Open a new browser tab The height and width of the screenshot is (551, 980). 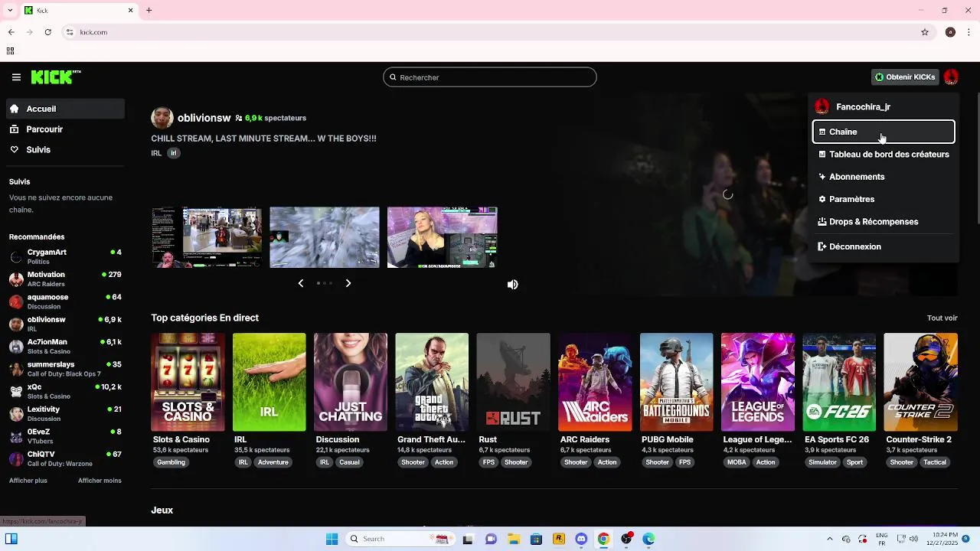pos(149,11)
